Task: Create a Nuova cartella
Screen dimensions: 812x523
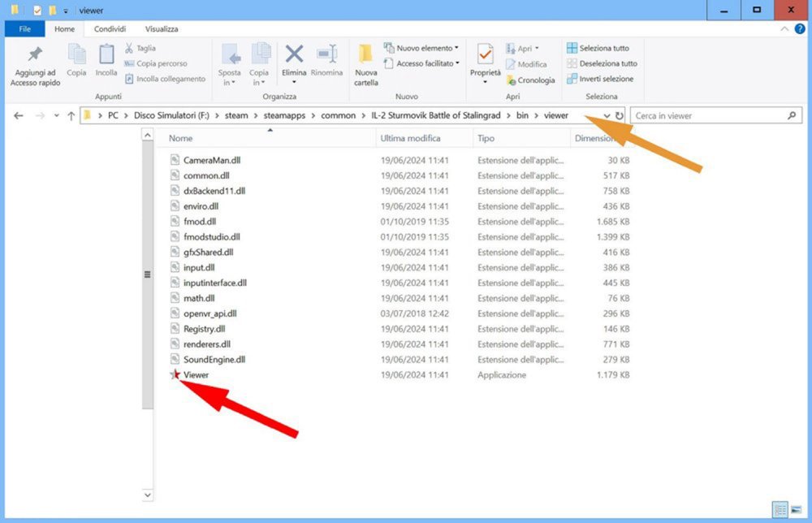Action: [366, 66]
